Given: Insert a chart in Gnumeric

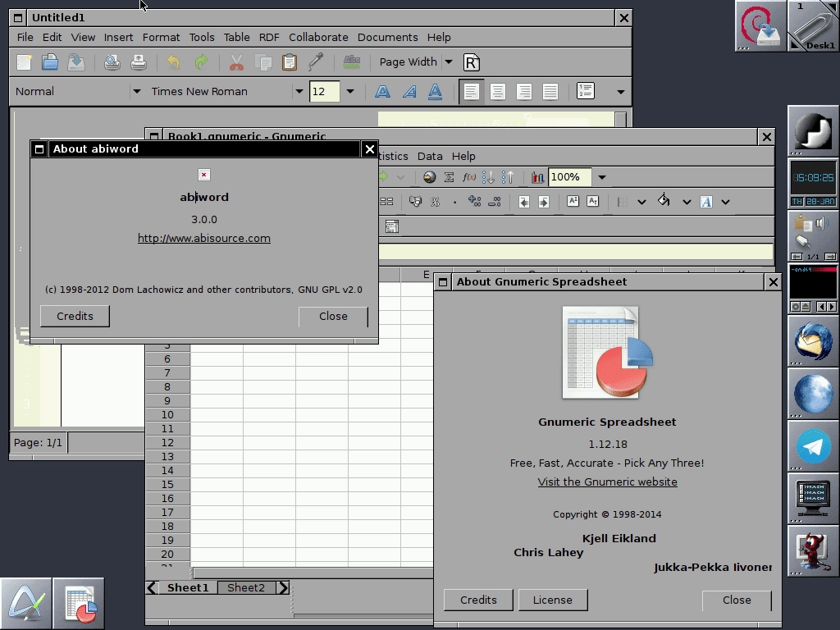Looking at the screenshot, I should (x=537, y=177).
